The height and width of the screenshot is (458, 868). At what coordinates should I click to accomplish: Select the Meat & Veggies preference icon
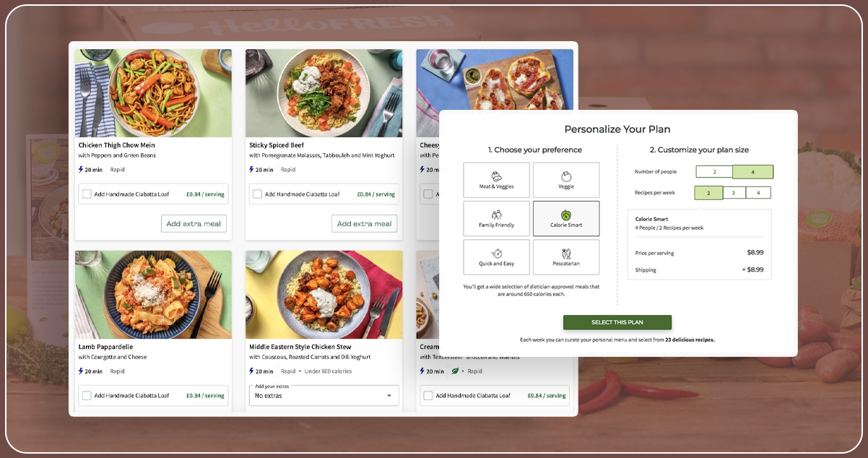[496, 176]
